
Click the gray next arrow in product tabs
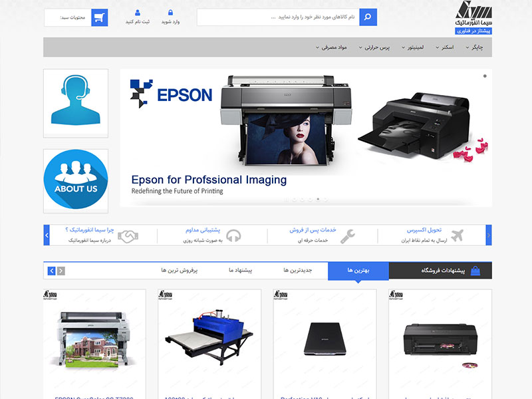pos(61,271)
